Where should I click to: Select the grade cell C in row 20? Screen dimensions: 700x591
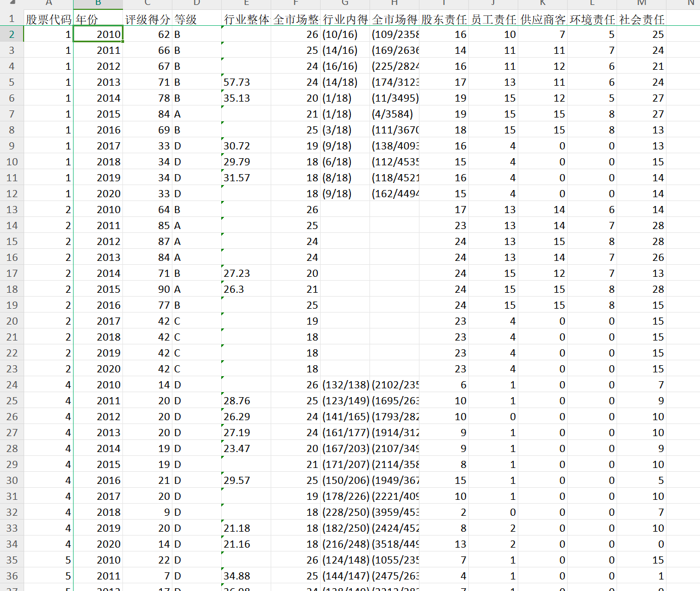pyautogui.click(x=197, y=321)
